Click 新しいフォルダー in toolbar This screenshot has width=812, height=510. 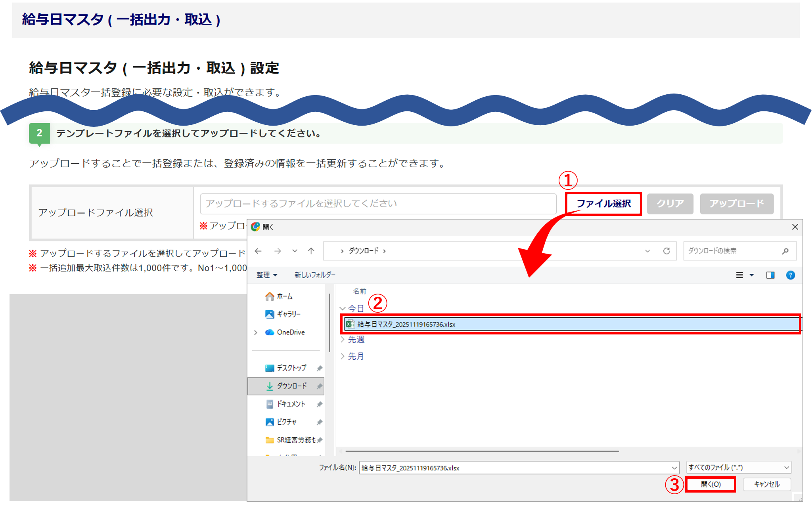pos(315,275)
